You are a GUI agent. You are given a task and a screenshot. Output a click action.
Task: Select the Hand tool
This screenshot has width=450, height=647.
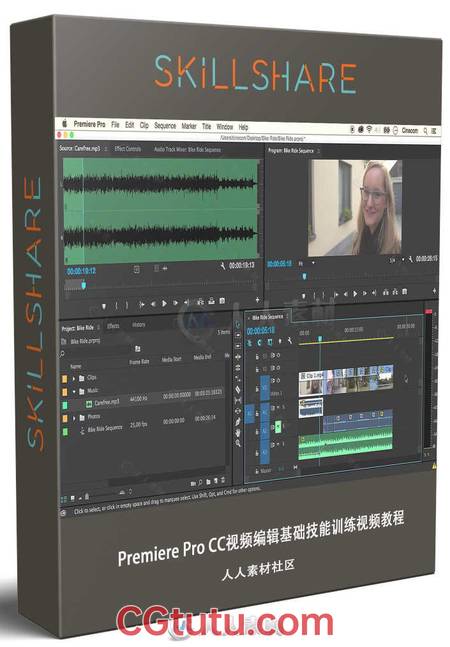238,432
